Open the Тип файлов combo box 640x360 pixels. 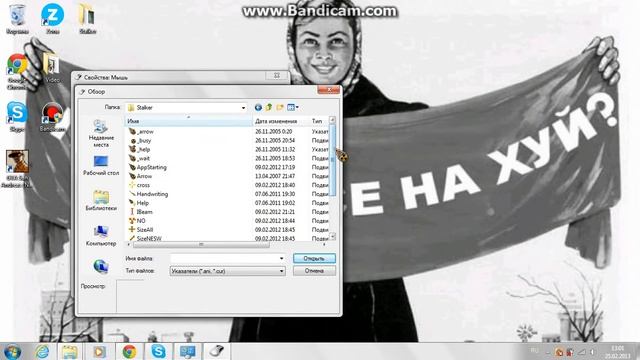click(227, 271)
